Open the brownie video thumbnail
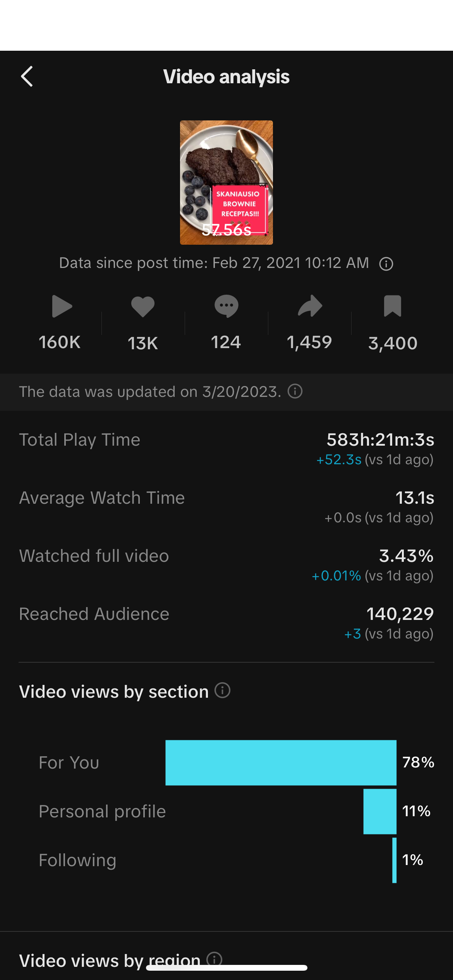 coord(226,182)
